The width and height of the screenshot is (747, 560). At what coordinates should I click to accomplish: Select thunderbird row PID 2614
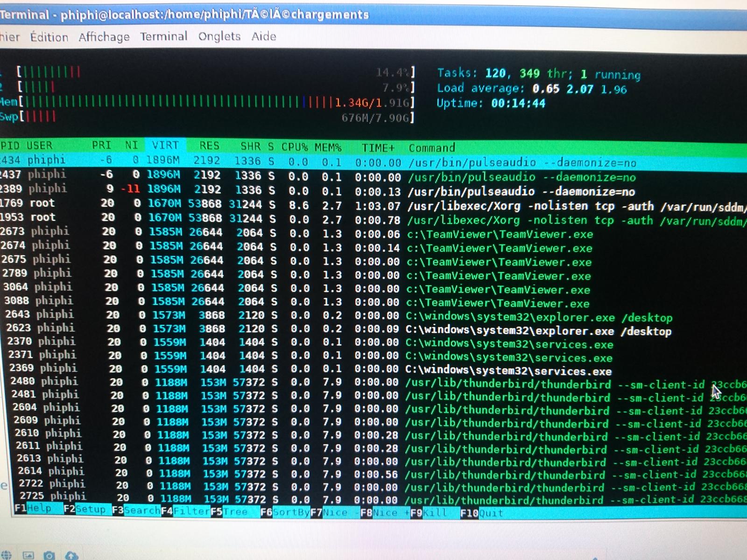(373, 473)
